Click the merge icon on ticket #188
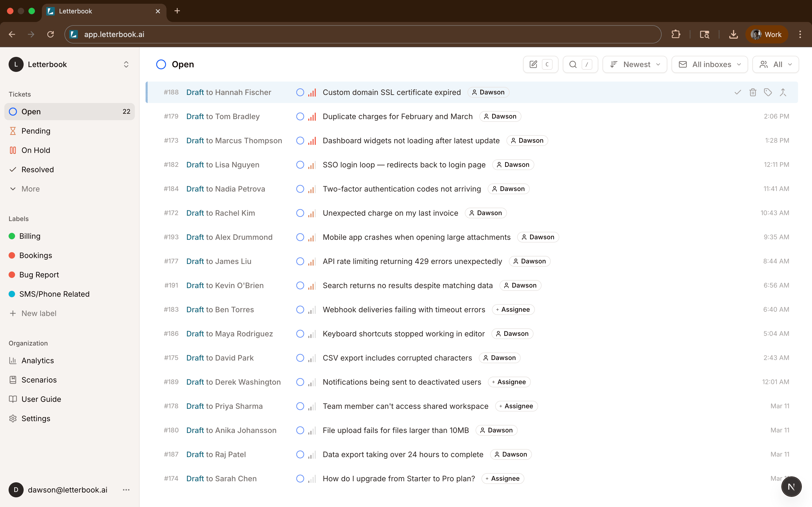 (x=783, y=92)
